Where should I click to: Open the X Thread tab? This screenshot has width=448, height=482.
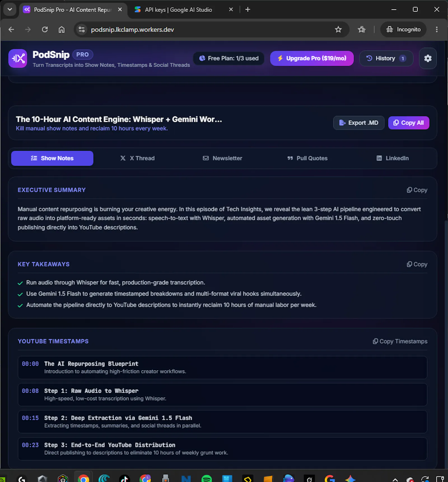pos(137,158)
